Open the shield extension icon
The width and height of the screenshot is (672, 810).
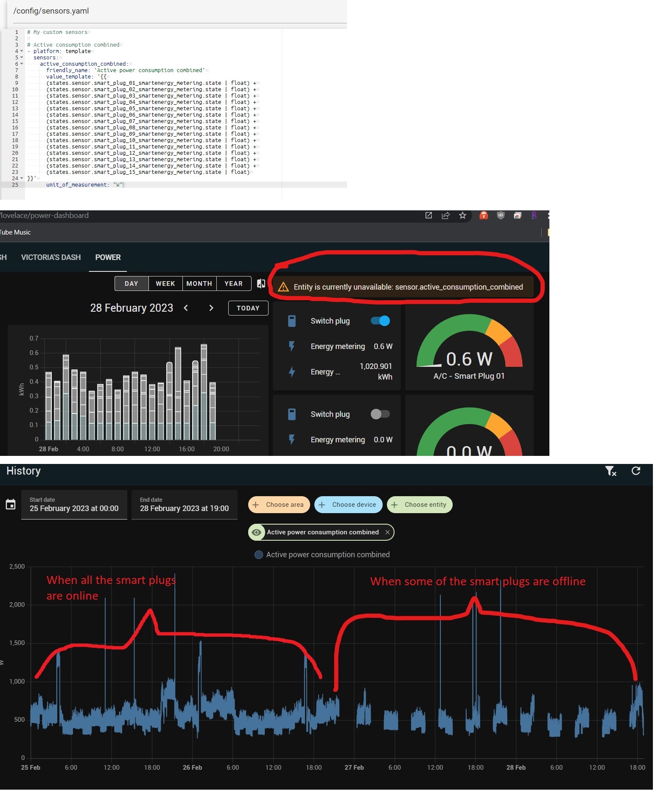click(501, 215)
